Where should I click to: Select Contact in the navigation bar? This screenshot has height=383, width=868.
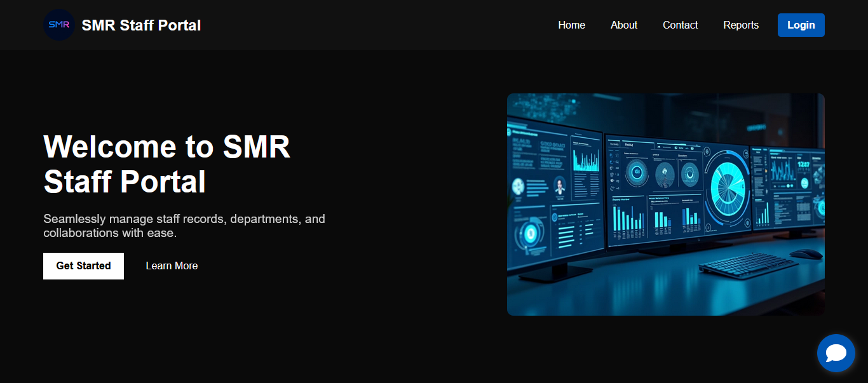pyautogui.click(x=680, y=25)
